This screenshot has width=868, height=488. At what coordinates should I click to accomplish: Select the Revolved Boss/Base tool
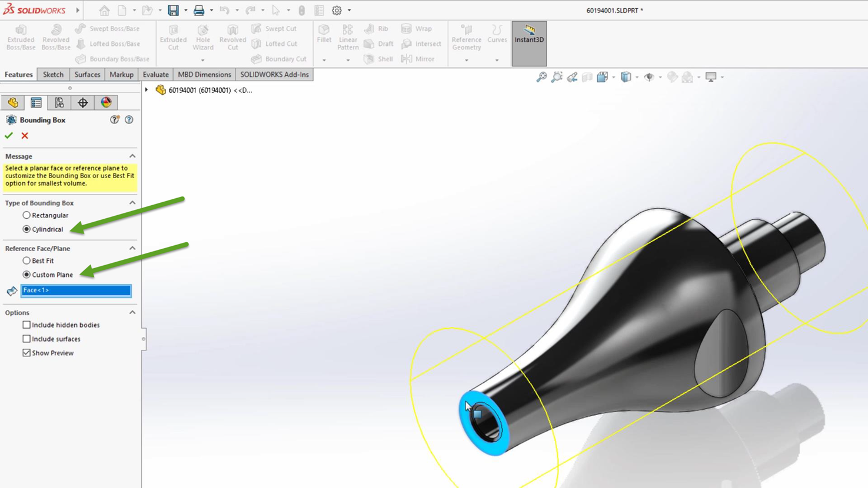(56, 38)
